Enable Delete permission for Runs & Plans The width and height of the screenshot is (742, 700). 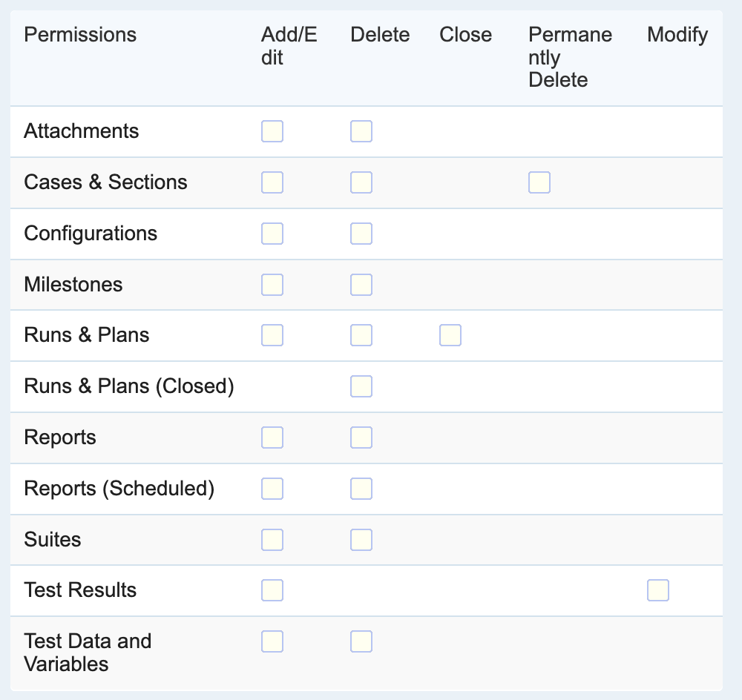pos(361,335)
